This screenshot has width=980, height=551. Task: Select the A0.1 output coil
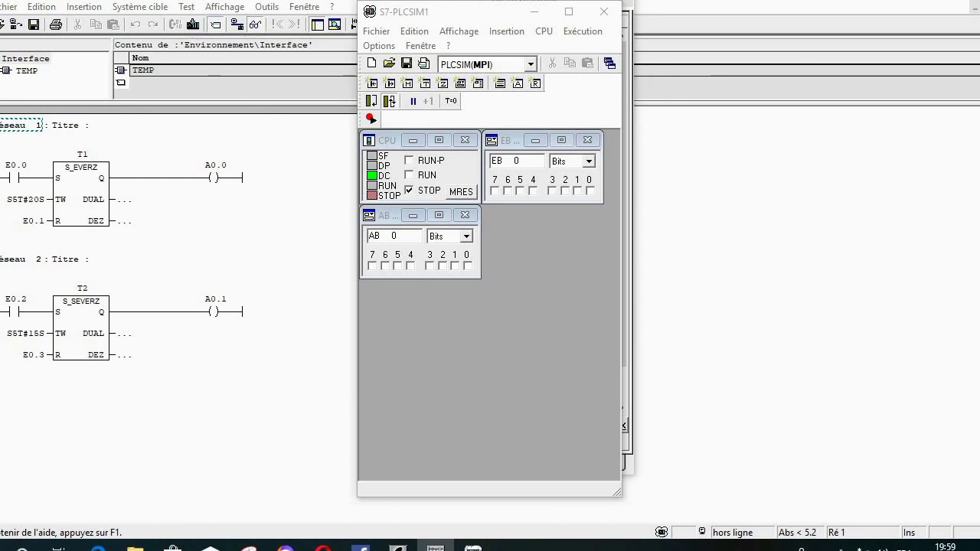point(214,311)
